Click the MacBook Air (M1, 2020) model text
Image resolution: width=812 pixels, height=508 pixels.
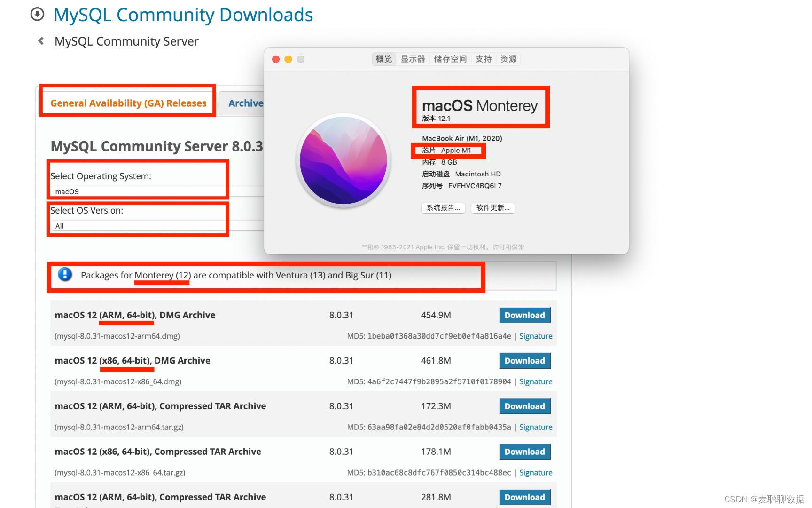point(462,138)
